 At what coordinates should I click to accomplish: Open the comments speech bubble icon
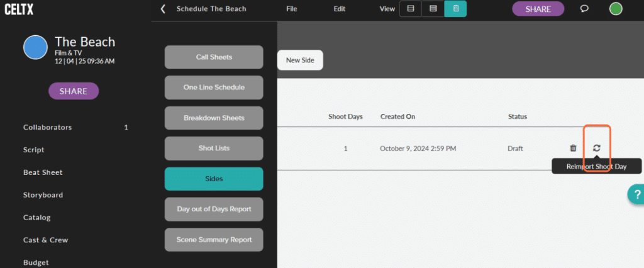(584, 9)
